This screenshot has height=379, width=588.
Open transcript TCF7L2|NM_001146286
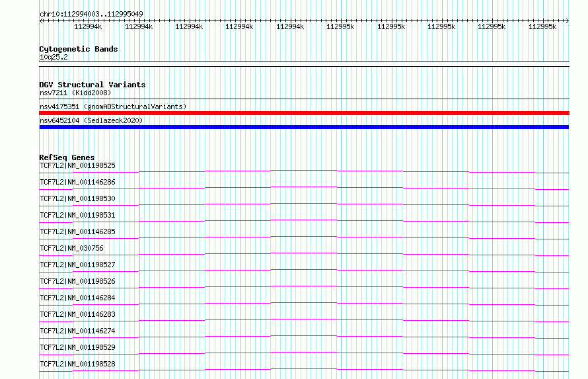[77, 182]
